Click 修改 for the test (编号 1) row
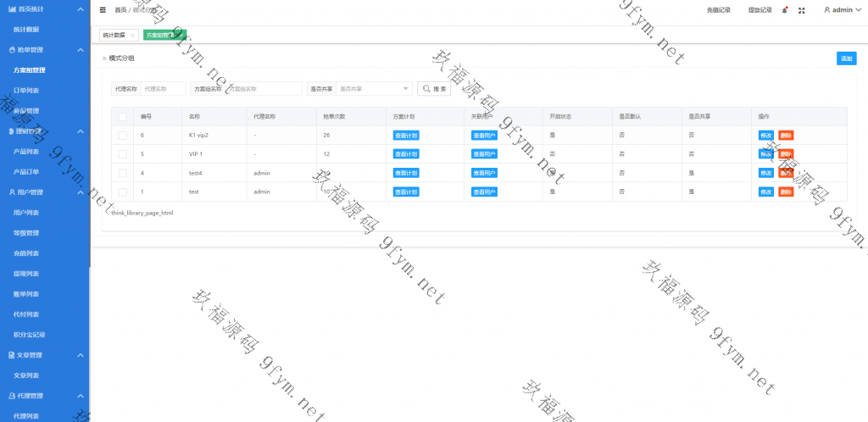Viewport: 868px width, 422px height. 766,192
